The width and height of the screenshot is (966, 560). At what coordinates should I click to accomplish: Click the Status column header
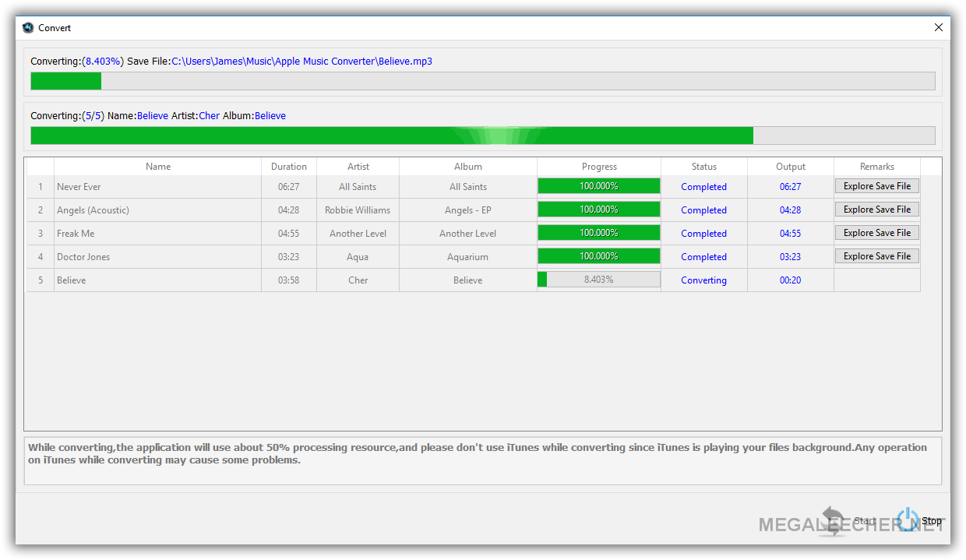pos(704,167)
